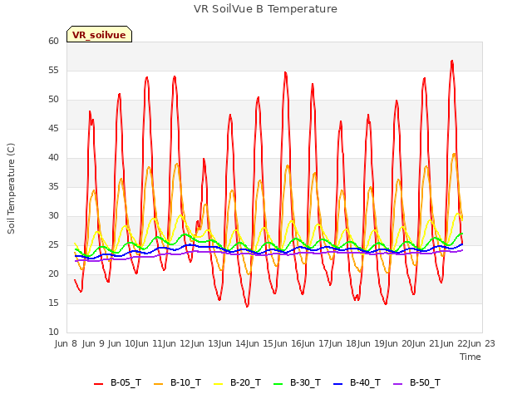
Task: Click the Jun 11 x-axis label
Action: [x=149, y=343]
